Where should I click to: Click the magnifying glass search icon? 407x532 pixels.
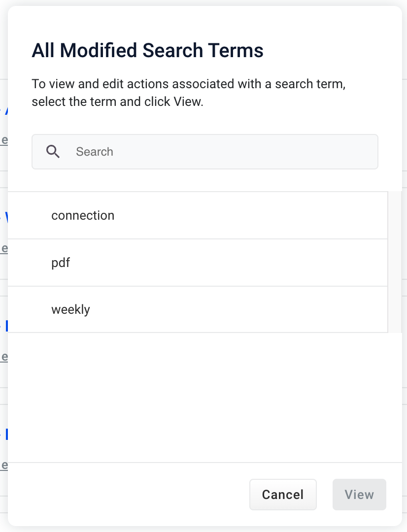53,152
